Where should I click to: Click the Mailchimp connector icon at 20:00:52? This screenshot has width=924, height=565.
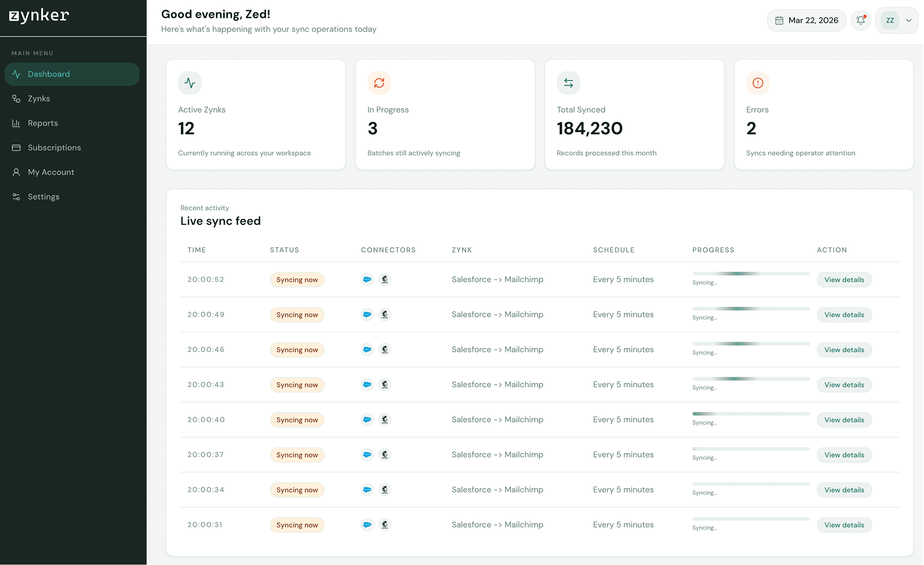tap(385, 279)
